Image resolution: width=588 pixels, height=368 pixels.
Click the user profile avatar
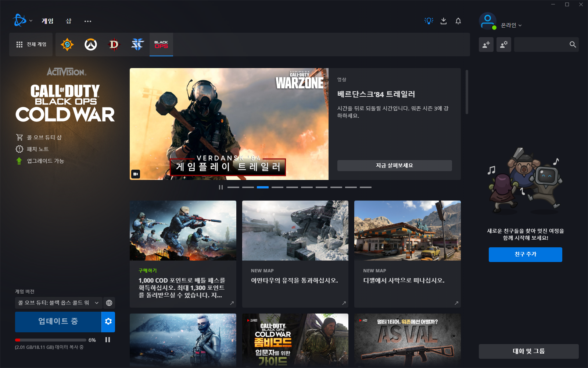pyautogui.click(x=488, y=21)
